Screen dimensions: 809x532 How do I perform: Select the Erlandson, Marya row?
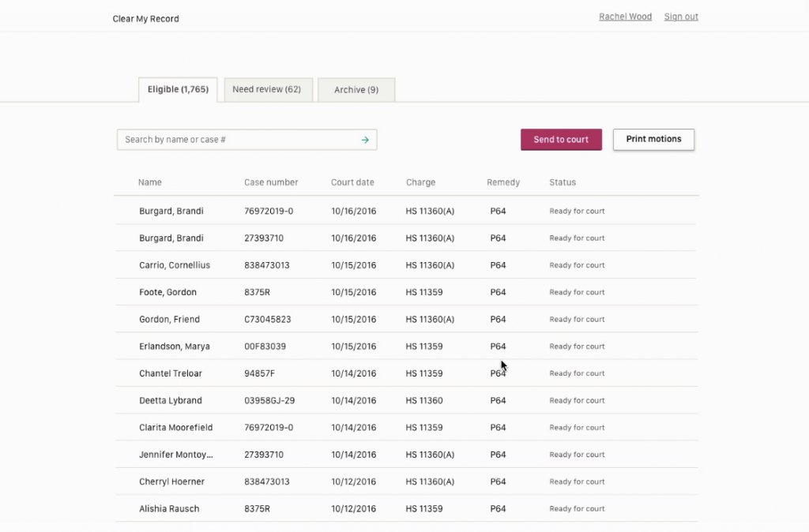click(406, 347)
